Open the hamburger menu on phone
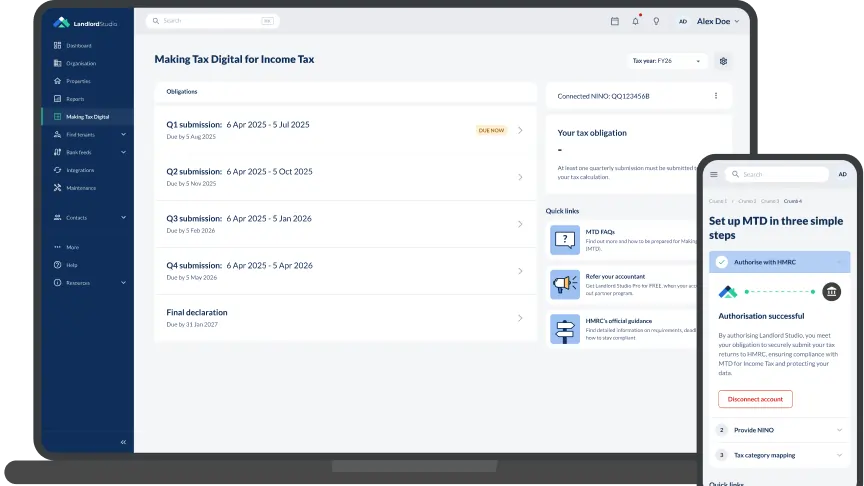This screenshot has width=864, height=486. pos(714,175)
